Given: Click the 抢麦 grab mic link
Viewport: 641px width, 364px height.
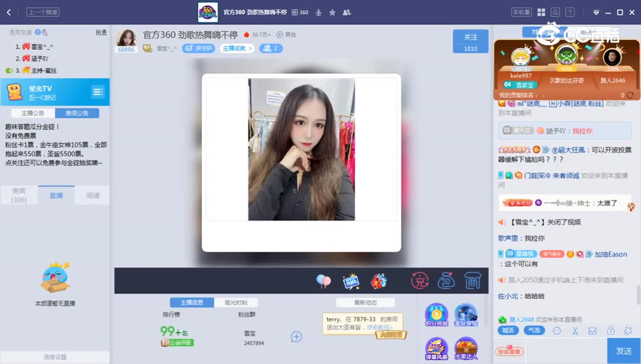Looking at the screenshot, I should pyautogui.click(x=101, y=32).
